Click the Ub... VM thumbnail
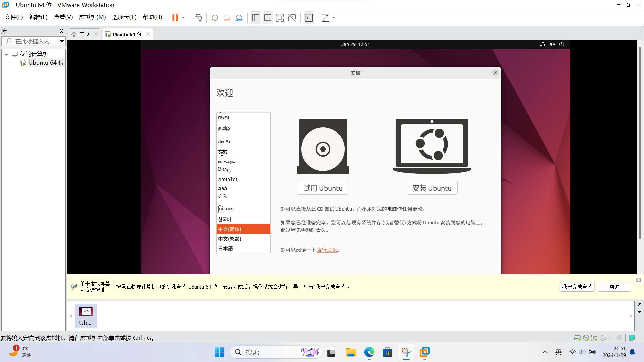644x362 pixels. point(86,316)
